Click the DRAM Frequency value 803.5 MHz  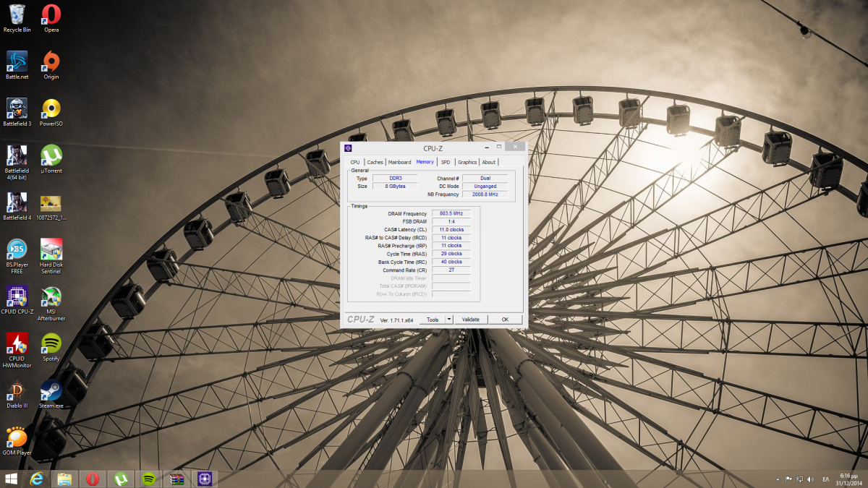(451, 213)
